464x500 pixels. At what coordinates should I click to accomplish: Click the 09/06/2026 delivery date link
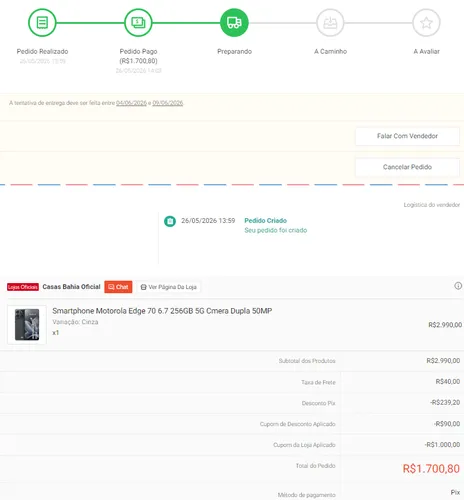[x=168, y=103]
